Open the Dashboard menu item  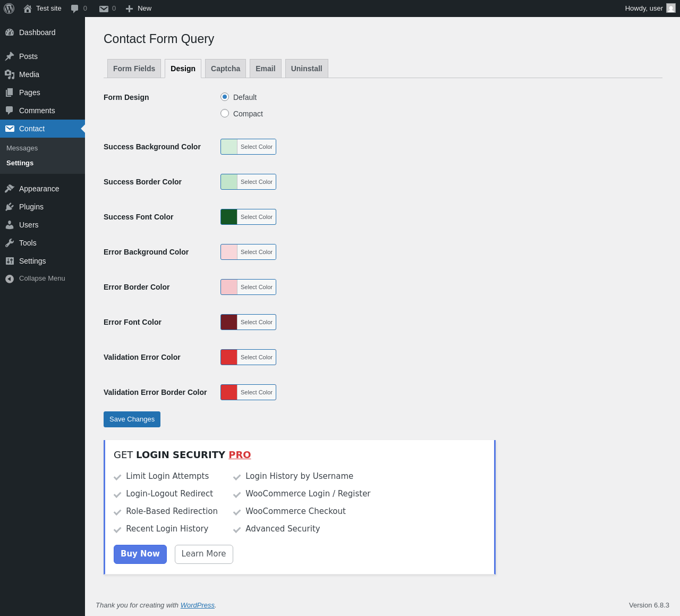(x=42, y=32)
